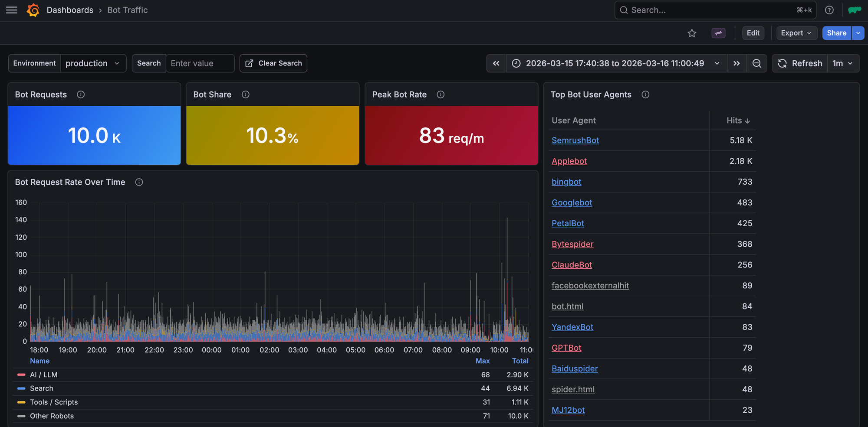Click the zoom out time range icon
Image resolution: width=868 pixels, height=427 pixels.
(756, 63)
